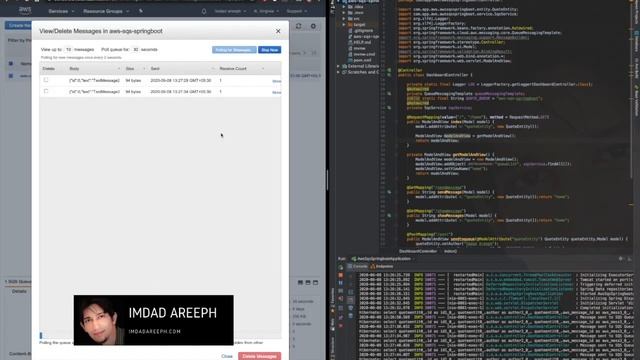Image resolution: width=640 pixels, height=360 pixels.
Task: Sort messages by the Body column
Action: tap(94, 69)
